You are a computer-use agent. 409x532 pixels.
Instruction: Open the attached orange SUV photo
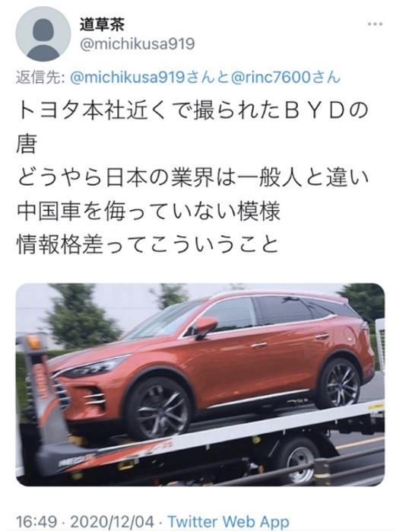tap(200, 384)
